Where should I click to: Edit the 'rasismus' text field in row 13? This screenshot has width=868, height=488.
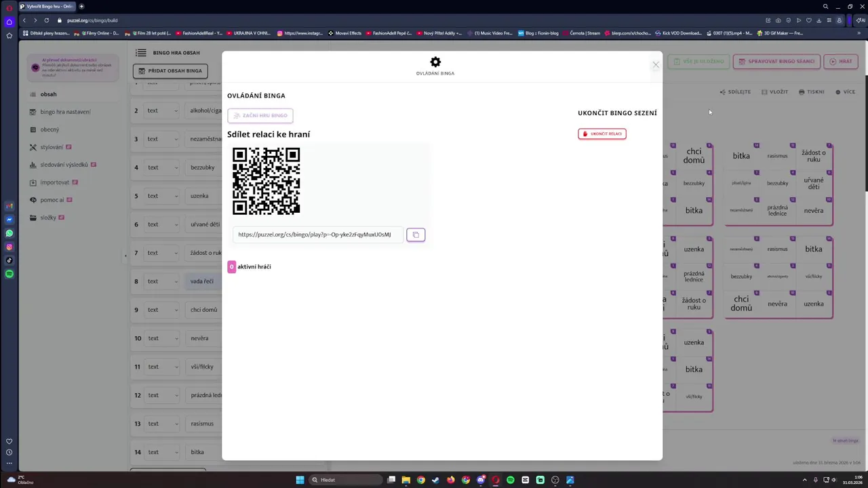tap(203, 424)
